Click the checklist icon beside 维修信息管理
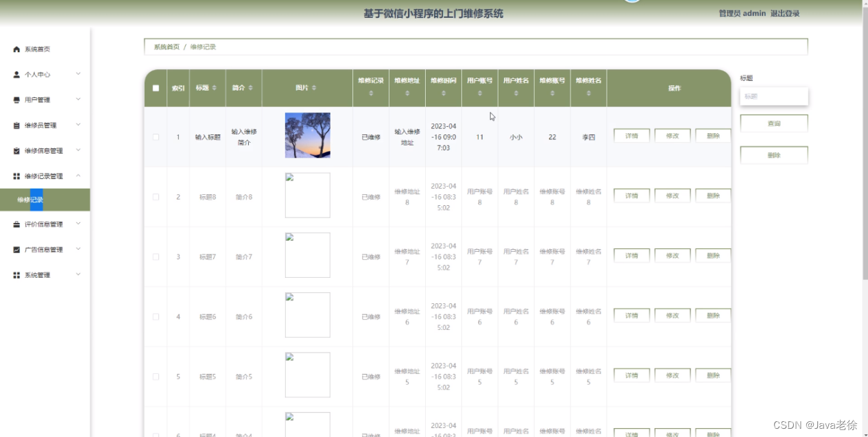The width and height of the screenshot is (868, 437). point(16,151)
